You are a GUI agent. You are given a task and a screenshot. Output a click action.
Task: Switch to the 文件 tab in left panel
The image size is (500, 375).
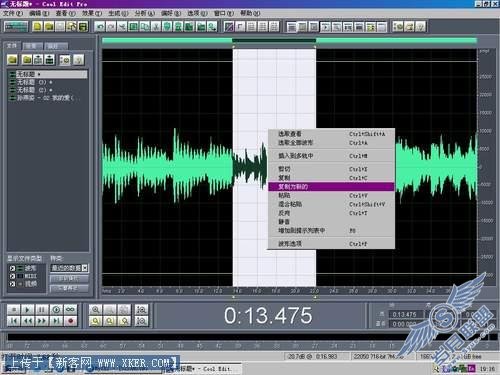click(x=12, y=45)
